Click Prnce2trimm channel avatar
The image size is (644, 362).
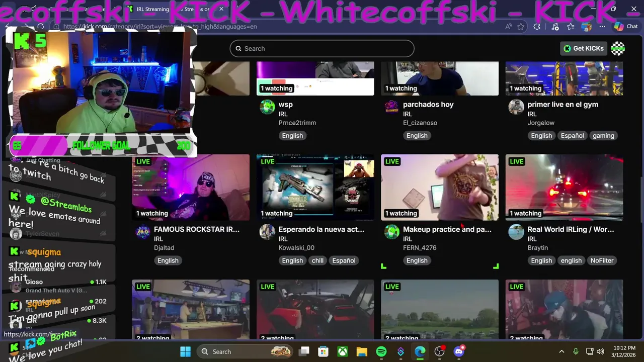tap(267, 107)
